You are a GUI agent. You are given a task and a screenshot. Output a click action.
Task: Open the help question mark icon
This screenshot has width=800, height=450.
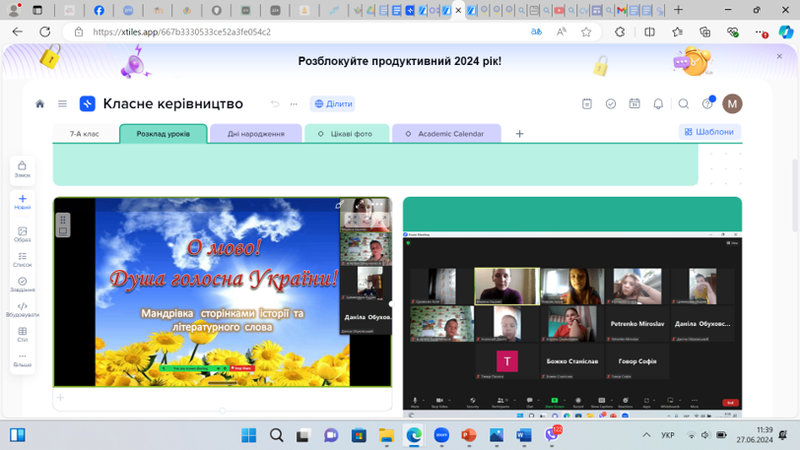(708, 104)
